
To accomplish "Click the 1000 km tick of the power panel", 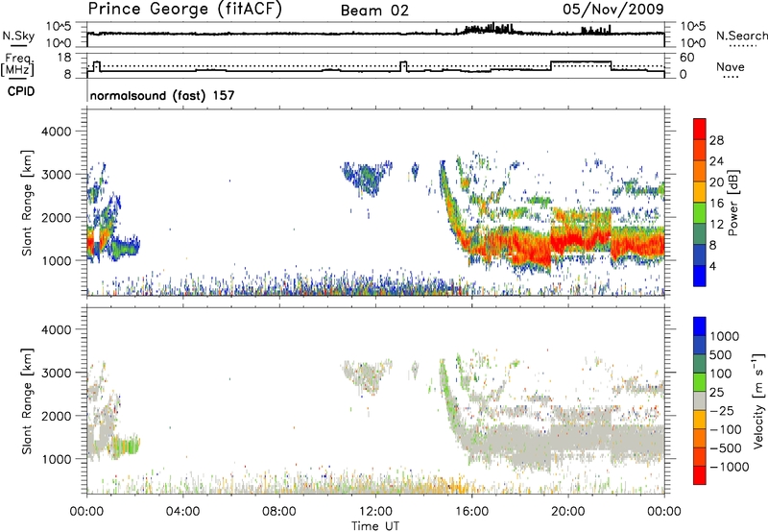I will click(x=56, y=260).
